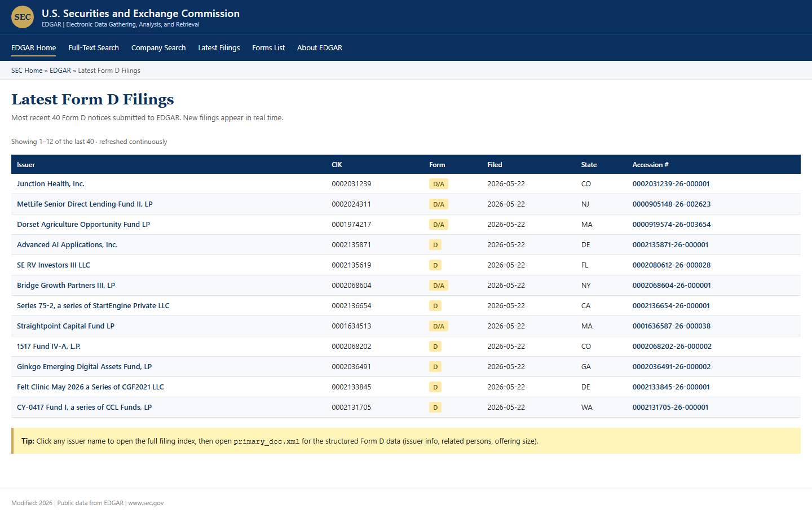Click the D badge for SE RV Investors
This screenshot has height=517, width=812.
(435, 265)
